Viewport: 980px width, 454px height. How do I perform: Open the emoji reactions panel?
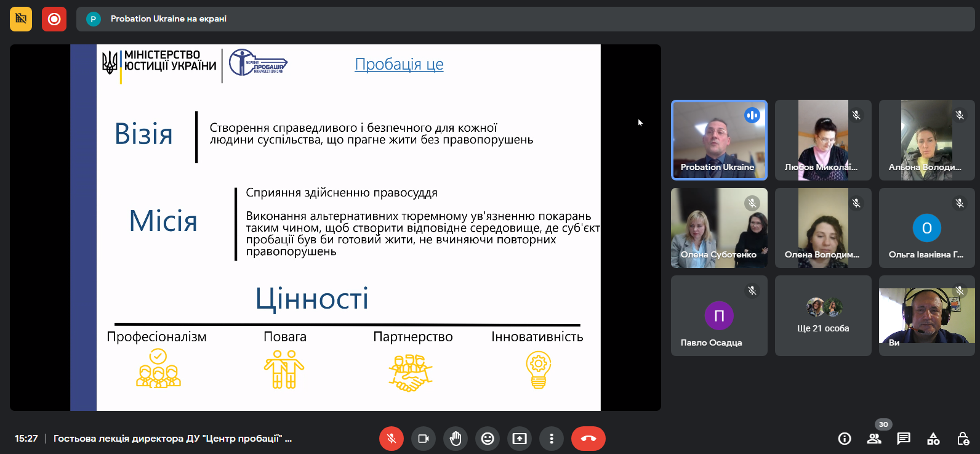[x=488, y=439]
